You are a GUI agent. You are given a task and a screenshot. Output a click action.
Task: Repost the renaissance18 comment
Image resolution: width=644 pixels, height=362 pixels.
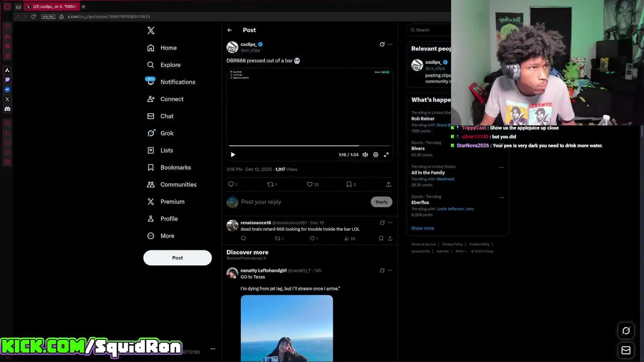[x=279, y=238]
